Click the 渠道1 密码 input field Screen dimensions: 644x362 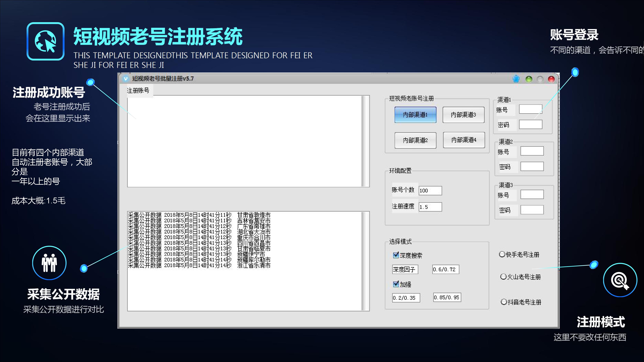click(x=530, y=124)
